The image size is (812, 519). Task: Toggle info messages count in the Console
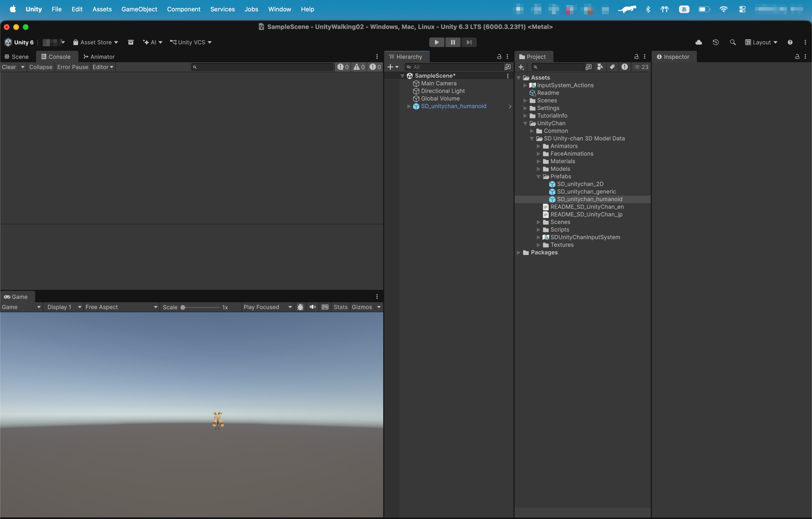[343, 67]
